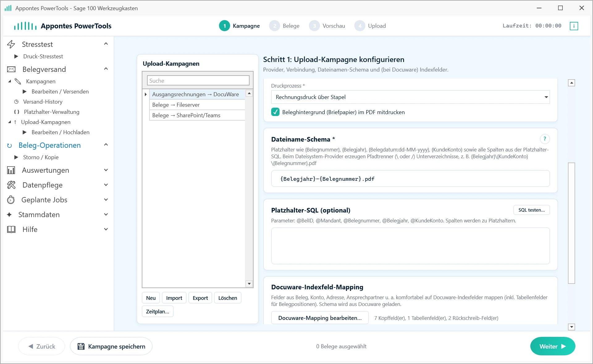This screenshot has width=593, height=364.
Task: Click the Geplante Jobs stopwatch icon
Action: click(x=11, y=200)
